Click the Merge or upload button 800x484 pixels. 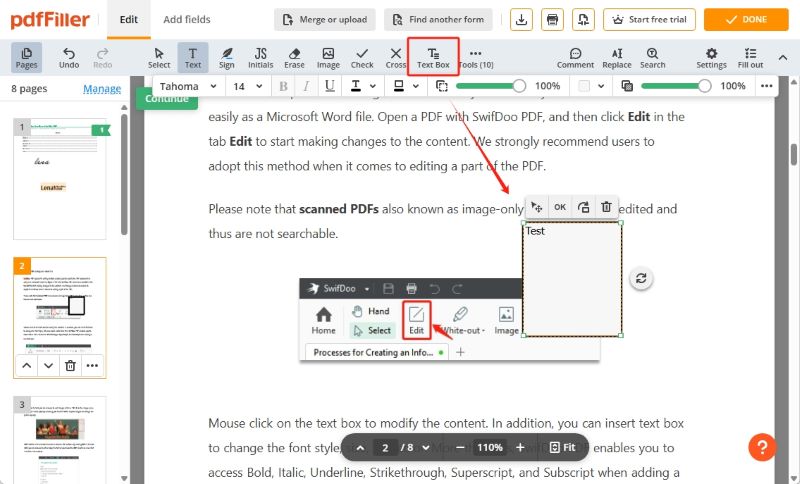[325, 19]
